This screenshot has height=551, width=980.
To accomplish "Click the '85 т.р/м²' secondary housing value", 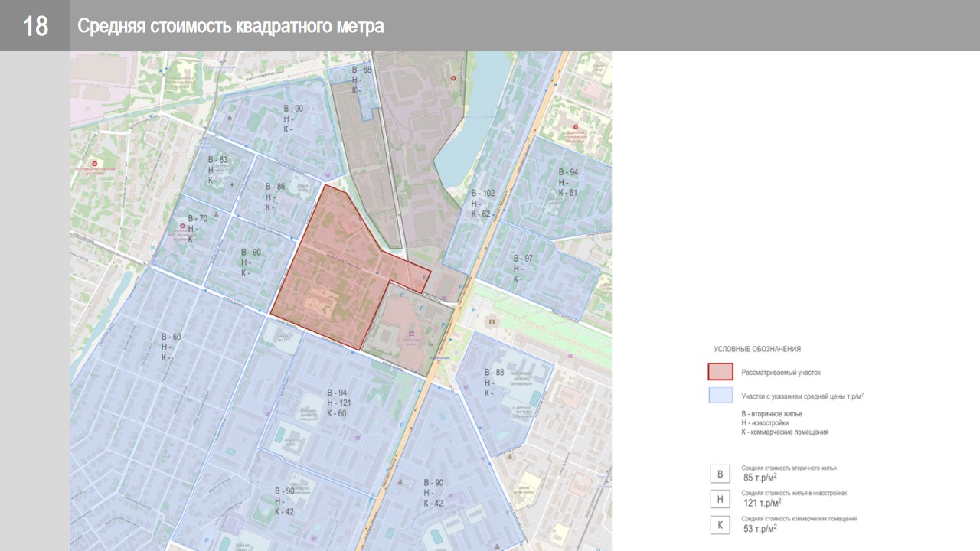I will [x=759, y=478].
